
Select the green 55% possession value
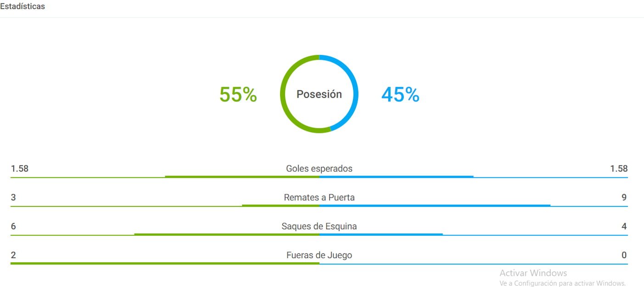coord(238,94)
